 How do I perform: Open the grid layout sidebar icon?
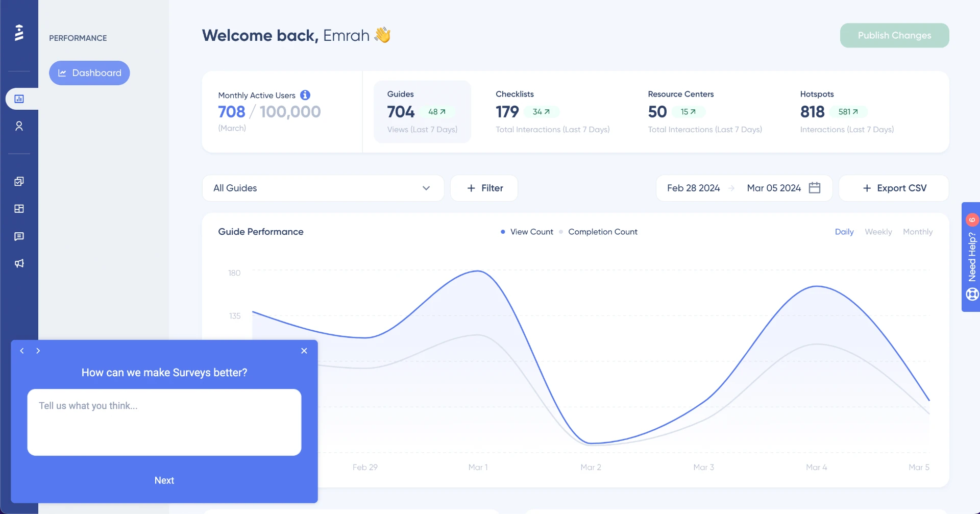(19, 209)
